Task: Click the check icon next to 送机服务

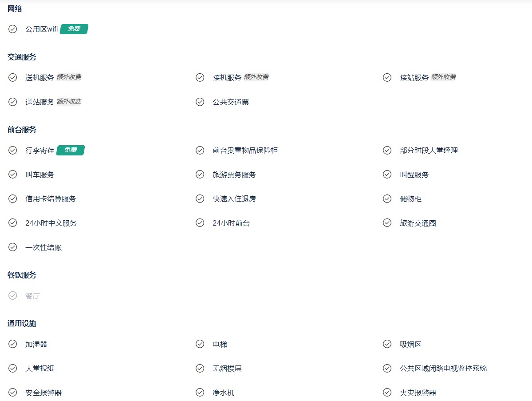Action: point(12,77)
